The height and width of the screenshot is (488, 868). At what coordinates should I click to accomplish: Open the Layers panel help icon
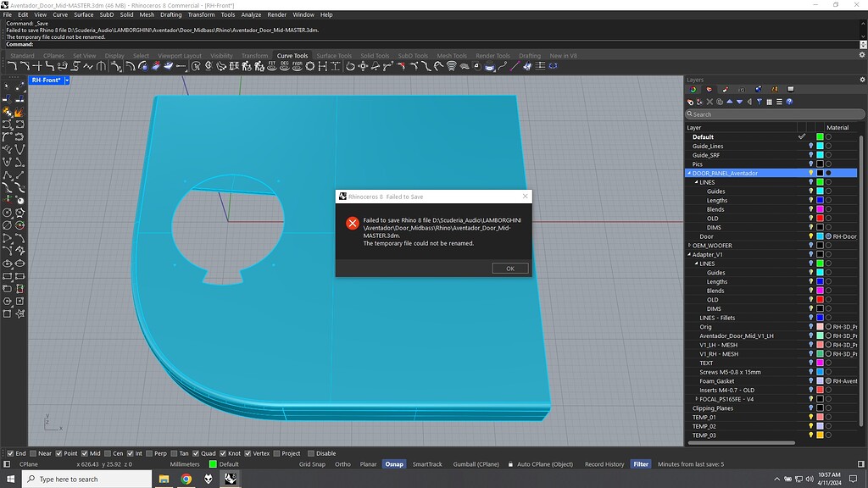[x=789, y=102]
